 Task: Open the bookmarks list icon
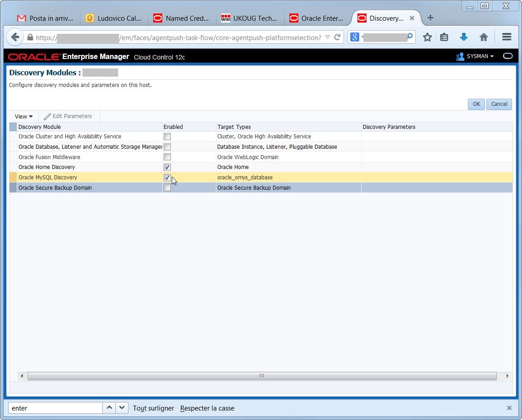(x=444, y=37)
